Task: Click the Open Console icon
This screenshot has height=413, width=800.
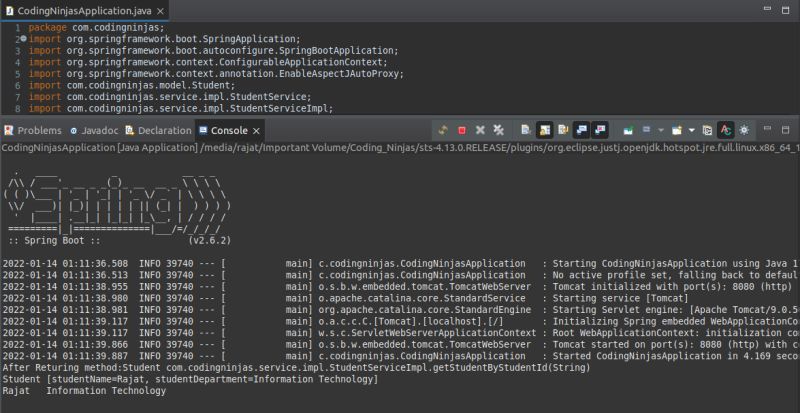Action: (x=677, y=130)
